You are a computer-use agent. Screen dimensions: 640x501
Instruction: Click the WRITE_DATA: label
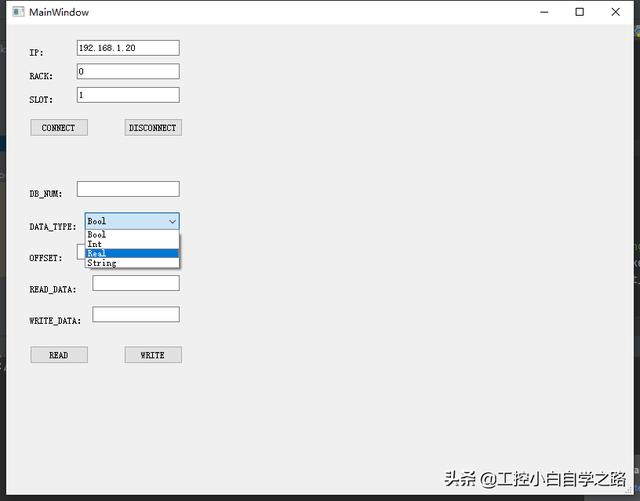click(55, 321)
